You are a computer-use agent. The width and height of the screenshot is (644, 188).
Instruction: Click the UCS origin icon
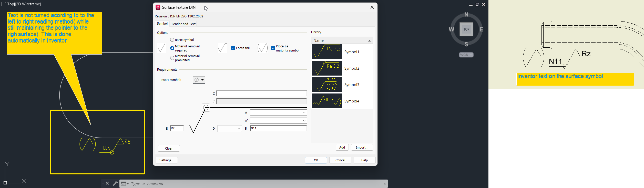pos(5,183)
